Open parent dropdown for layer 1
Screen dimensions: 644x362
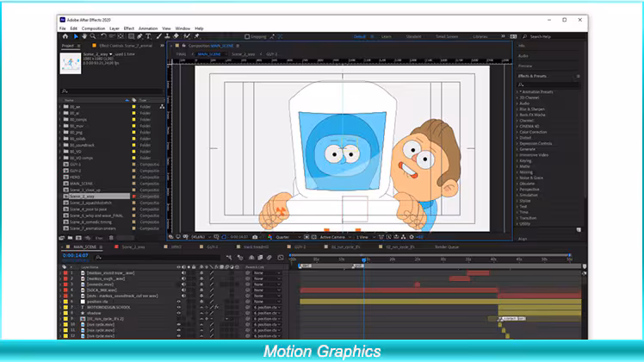click(x=267, y=272)
